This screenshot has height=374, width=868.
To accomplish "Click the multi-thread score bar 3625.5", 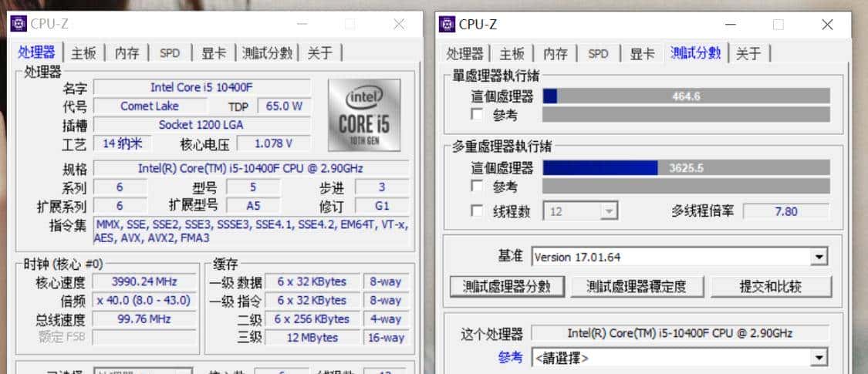I will pyautogui.click(x=687, y=167).
